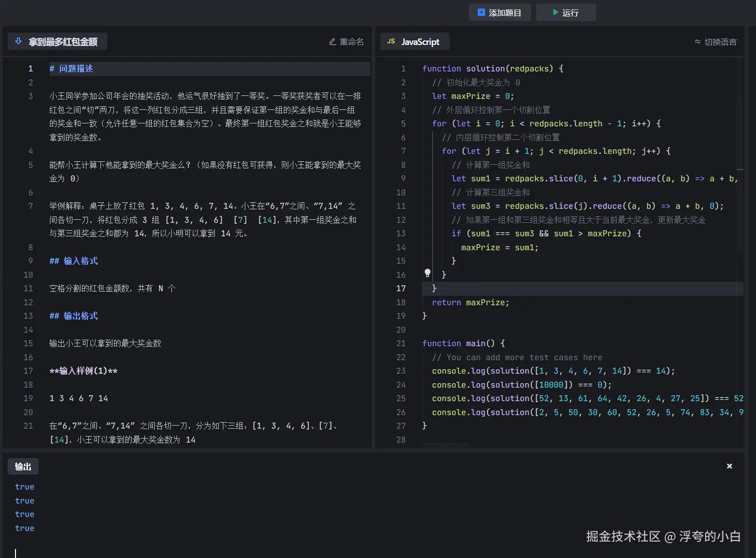Close the output panel with the X

[729, 466]
